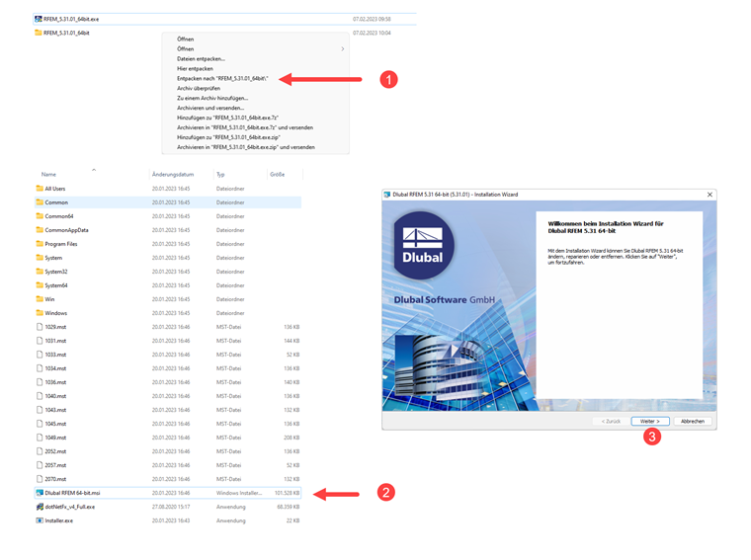Click the Dlubal RFEM 64-bit.msi installer icon
The image size is (751, 560).
pos(40,493)
